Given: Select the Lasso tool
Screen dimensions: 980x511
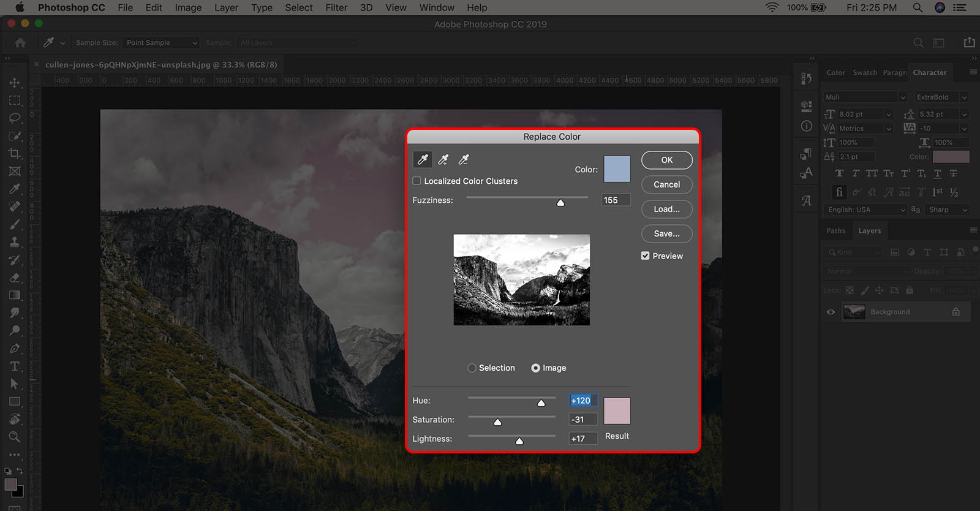Looking at the screenshot, I should coord(15,118).
